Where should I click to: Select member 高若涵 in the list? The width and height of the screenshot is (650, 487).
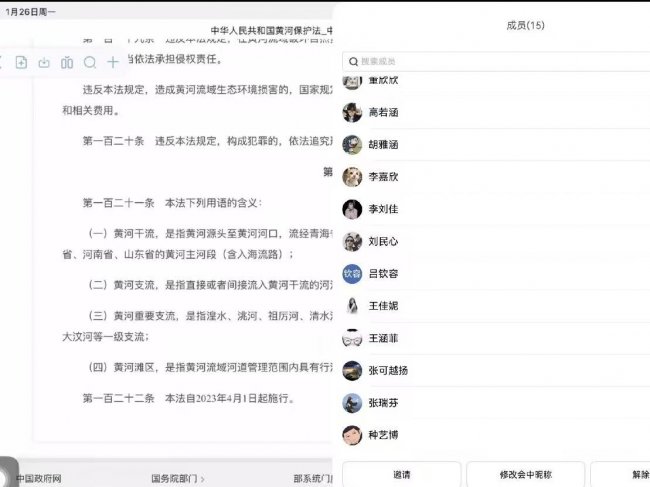coord(385,113)
